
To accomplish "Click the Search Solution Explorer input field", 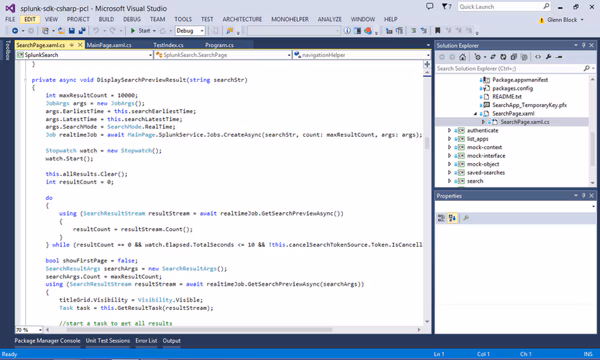I will [x=509, y=68].
